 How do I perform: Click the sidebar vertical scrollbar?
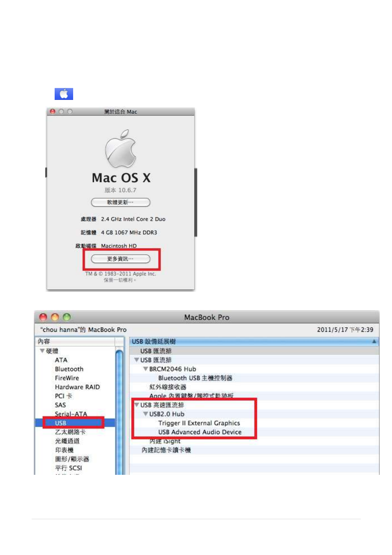click(x=120, y=411)
